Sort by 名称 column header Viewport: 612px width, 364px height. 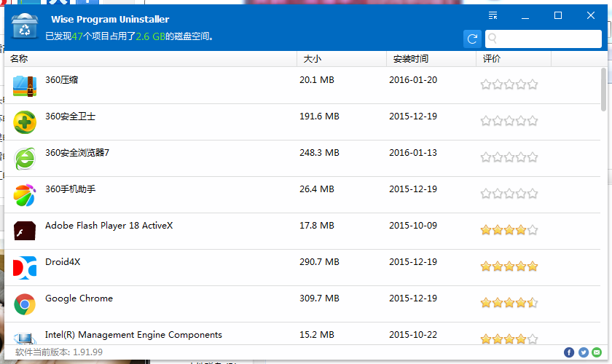click(x=150, y=59)
